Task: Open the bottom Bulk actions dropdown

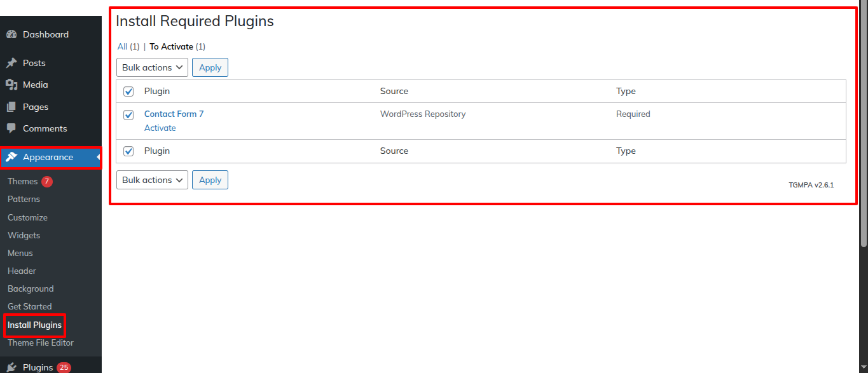Action: pyautogui.click(x=152, y=180)
